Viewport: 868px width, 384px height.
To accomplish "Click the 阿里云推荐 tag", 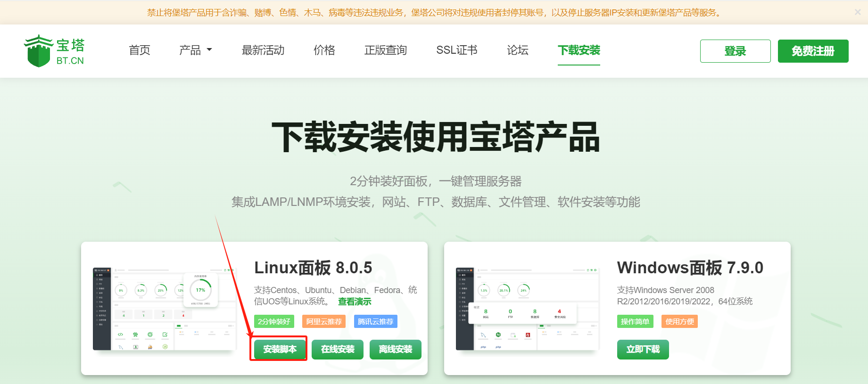I will tap(324, 321).
